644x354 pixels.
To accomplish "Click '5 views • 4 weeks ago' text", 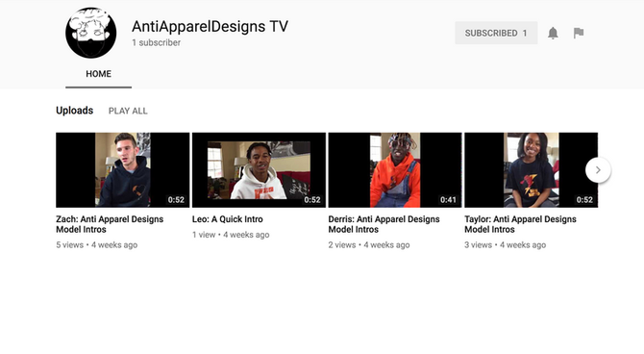I will 96,245.
